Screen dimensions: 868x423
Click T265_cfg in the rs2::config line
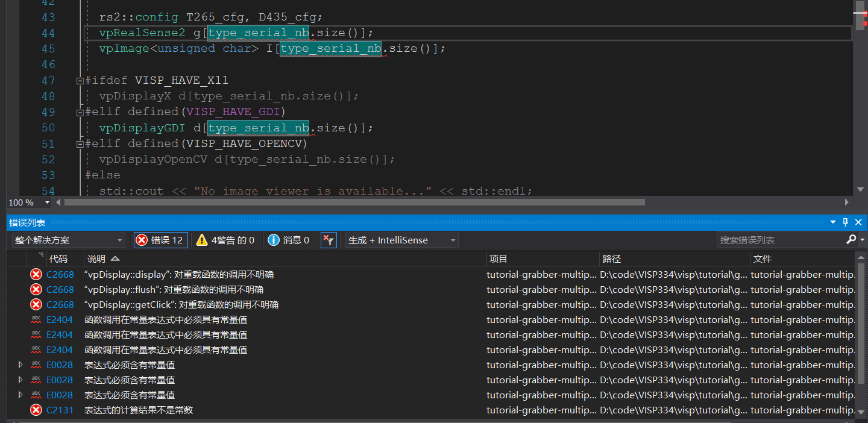(x=218, y=17)
